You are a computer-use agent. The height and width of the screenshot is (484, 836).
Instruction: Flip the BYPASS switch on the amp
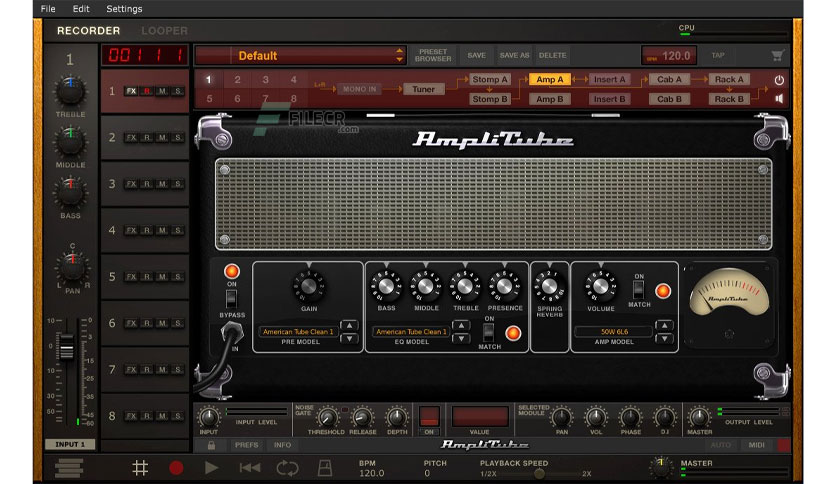coord(231,299)
